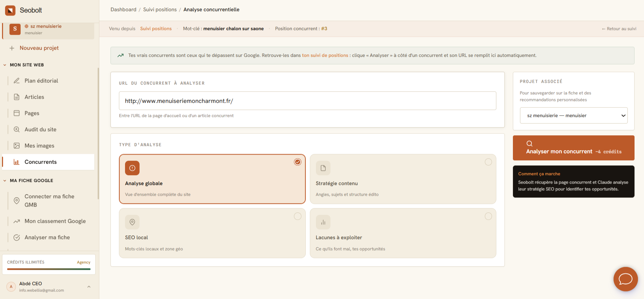Click the Agency plan label
644x299 pixels.
(x=83, y=262)
